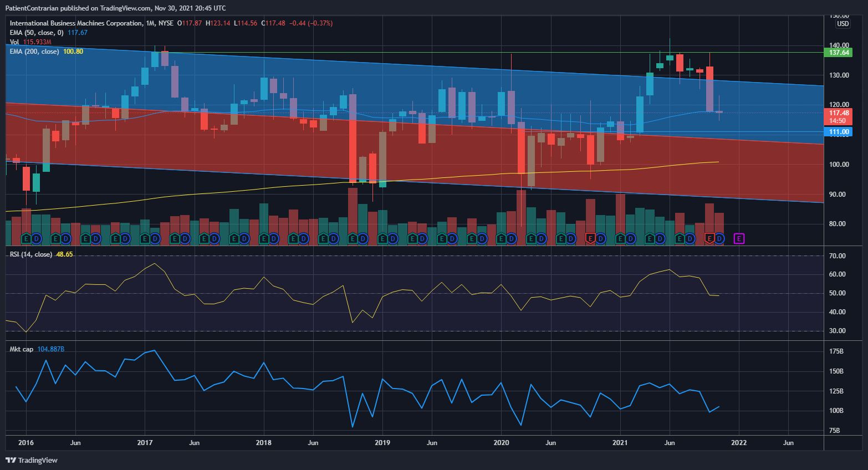Screen dimensions: 868x470
Task: Click the 130.00 price axis label
Action: (839, 75)
